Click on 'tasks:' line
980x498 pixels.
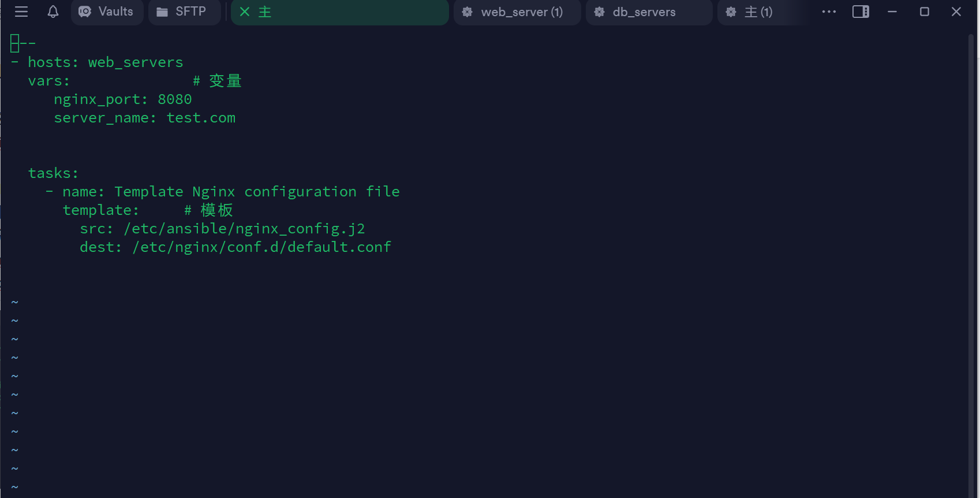(53, 173)
